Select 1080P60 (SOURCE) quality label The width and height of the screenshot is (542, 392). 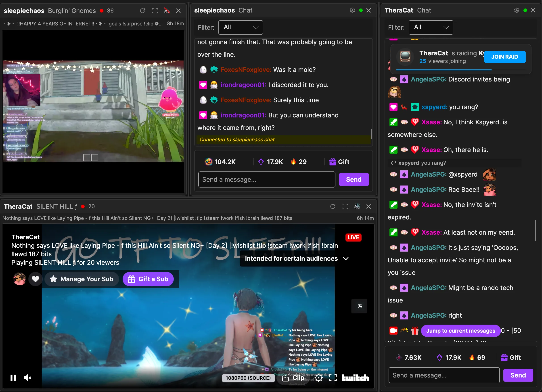(x=248, y=378)
